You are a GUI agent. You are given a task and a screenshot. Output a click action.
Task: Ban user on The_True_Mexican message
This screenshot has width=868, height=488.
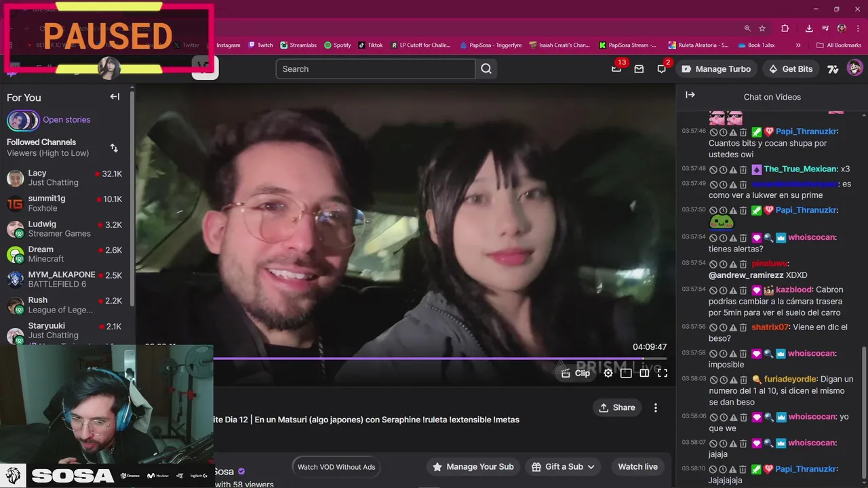713,169
